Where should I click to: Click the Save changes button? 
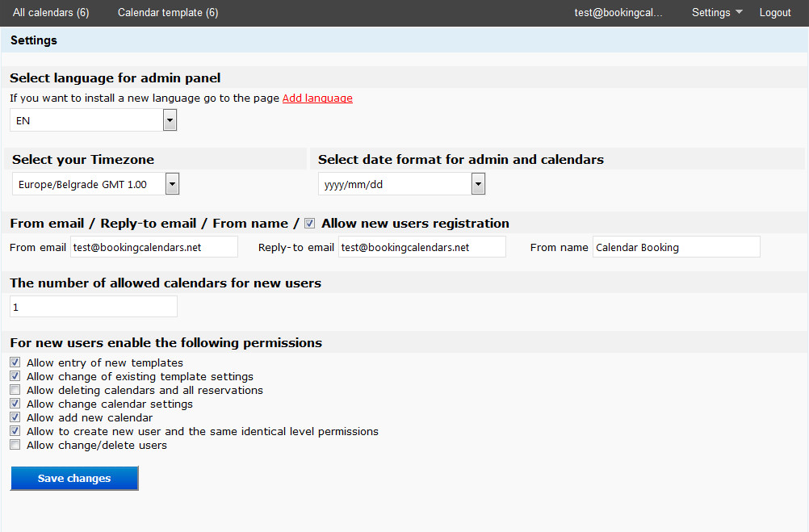point(74,479)
